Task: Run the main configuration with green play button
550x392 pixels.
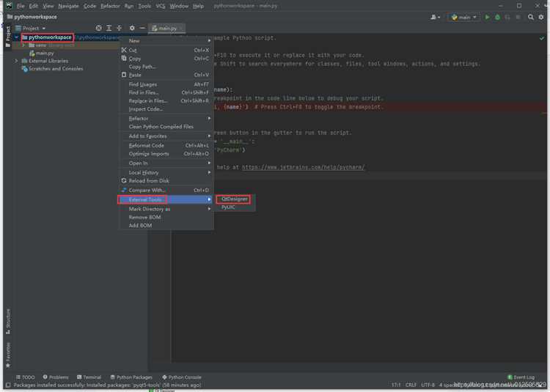Action: (487, 17)
